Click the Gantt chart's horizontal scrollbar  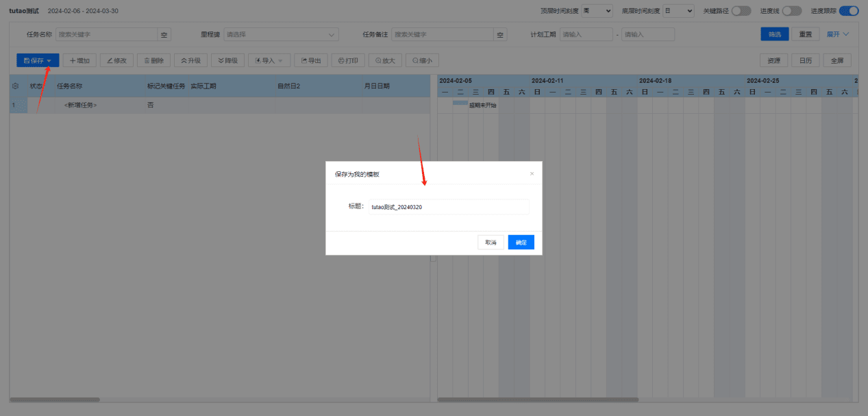(x=538, y=400)
